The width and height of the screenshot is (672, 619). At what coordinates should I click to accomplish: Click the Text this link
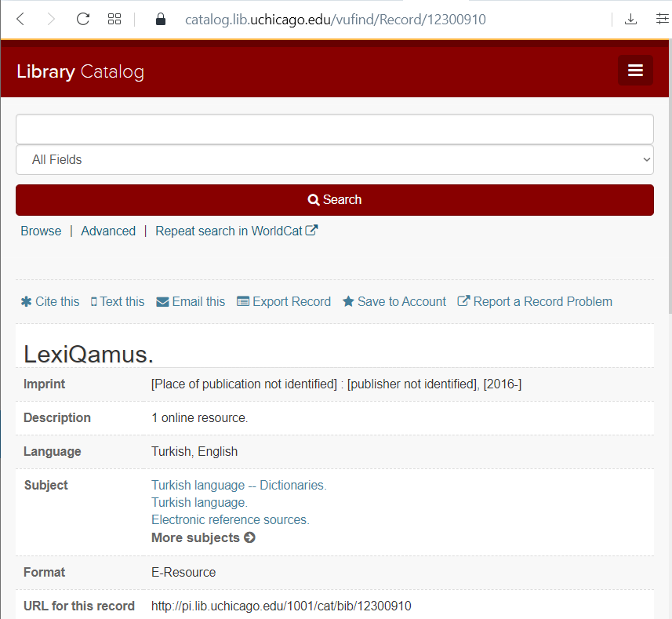118,302
